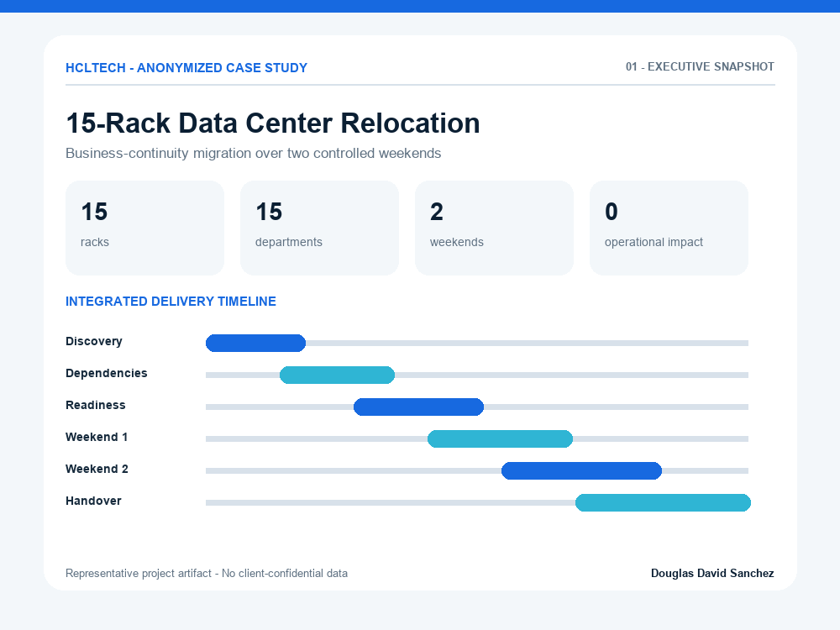Select the 2 weekends metric card
The height and width of the screenshot is (630, 840).
tap(494, 228)
